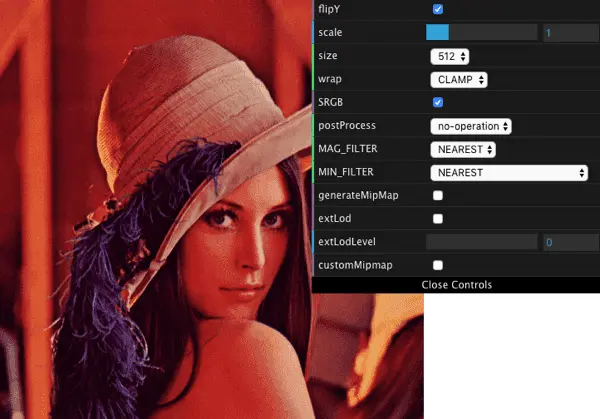This screenshot has width=600, height=419.
Task: Open the wrap dropdown set to CLAMP
Action: [459, 80]
